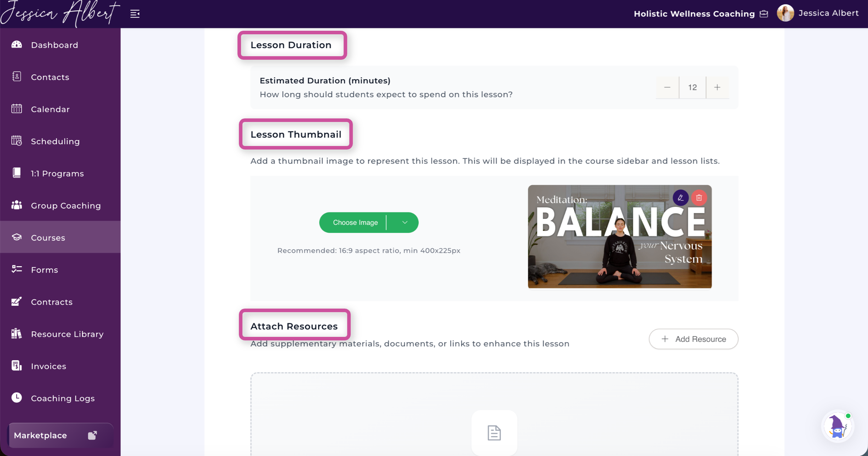The image size is (868, 456).
Task: Click the Choose Image button
Action: click(355, 222)
